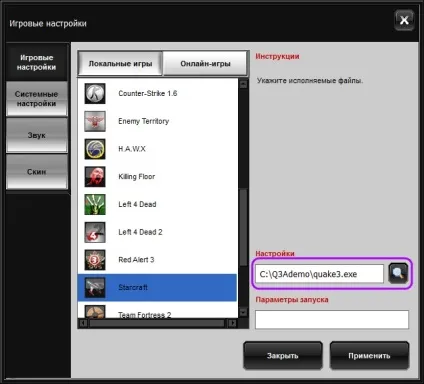The width and height of the screenshot is (424, 384).
Task: Open the Скин side tab
Action: tap(36, 172)
